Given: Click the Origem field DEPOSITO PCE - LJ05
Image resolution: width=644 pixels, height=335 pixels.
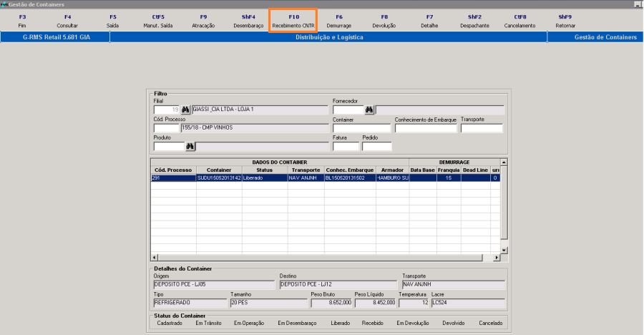Looking at the screenshot, I should [214, 284].
